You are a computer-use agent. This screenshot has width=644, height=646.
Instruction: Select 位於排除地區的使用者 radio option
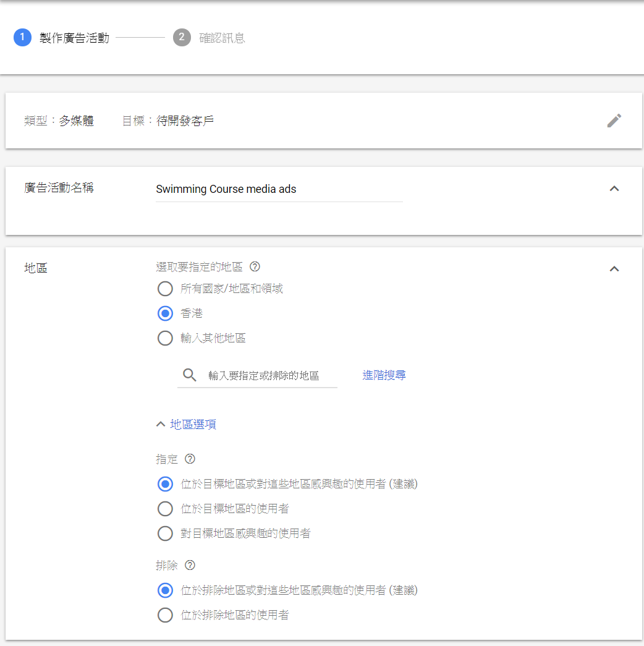pos(165,615)
